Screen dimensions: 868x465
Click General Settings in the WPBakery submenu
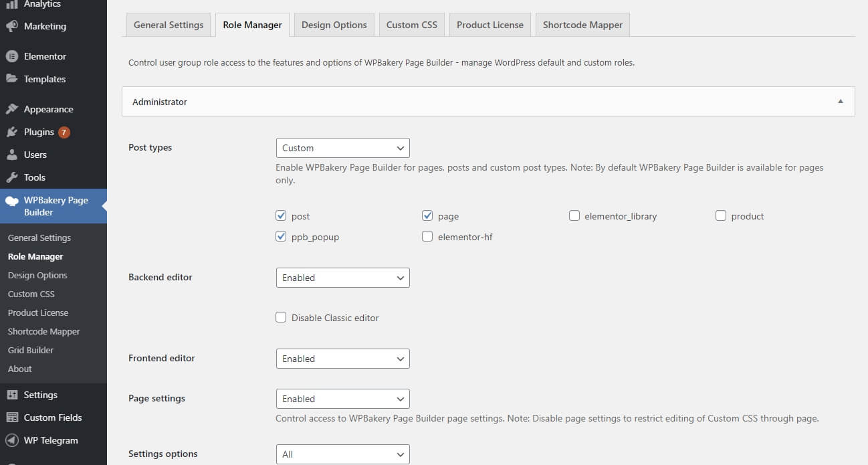(x=39, y=238)
